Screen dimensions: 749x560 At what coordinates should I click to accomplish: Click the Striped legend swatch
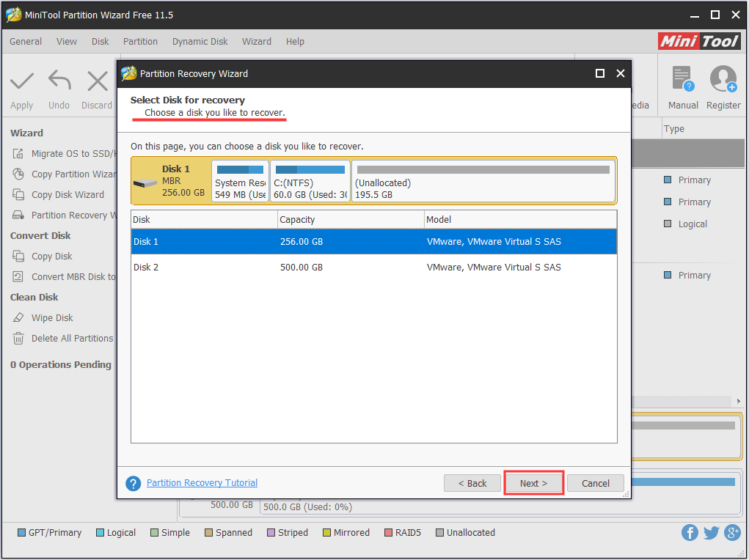[x=271, y=533]
